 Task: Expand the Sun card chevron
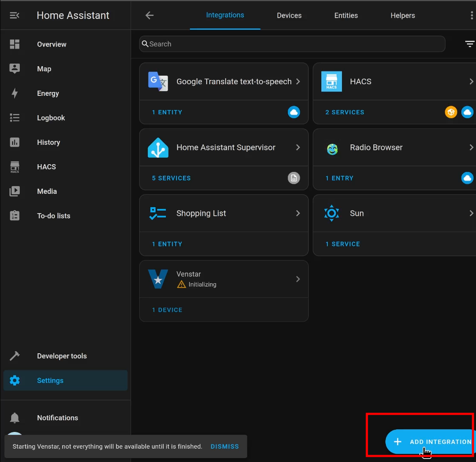coord(471,213)
